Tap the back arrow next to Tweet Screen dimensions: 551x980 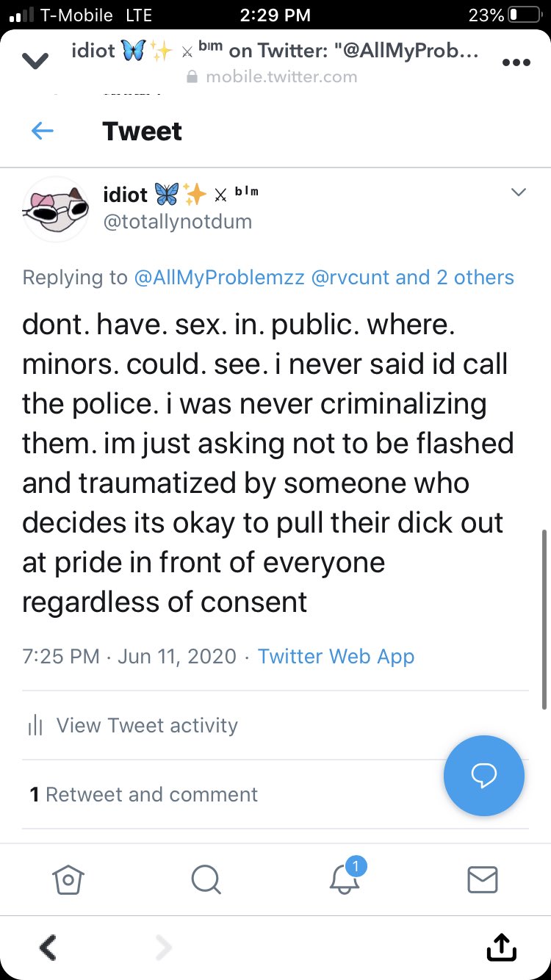coord(43,131)
